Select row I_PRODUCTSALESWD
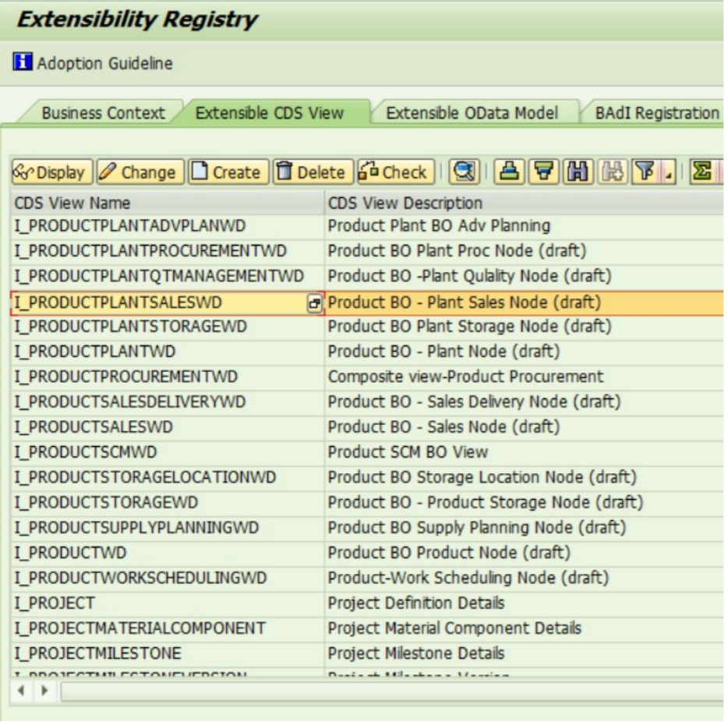 point(167,427)
